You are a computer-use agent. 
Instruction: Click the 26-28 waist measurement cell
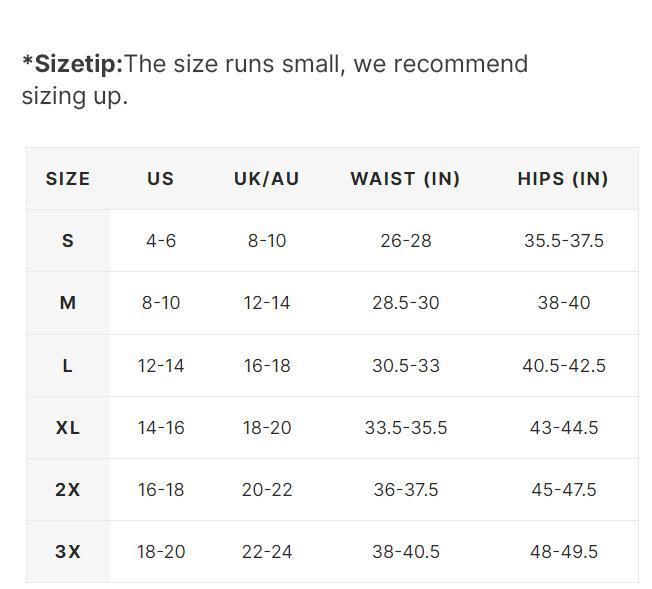(x=406, y=241)
